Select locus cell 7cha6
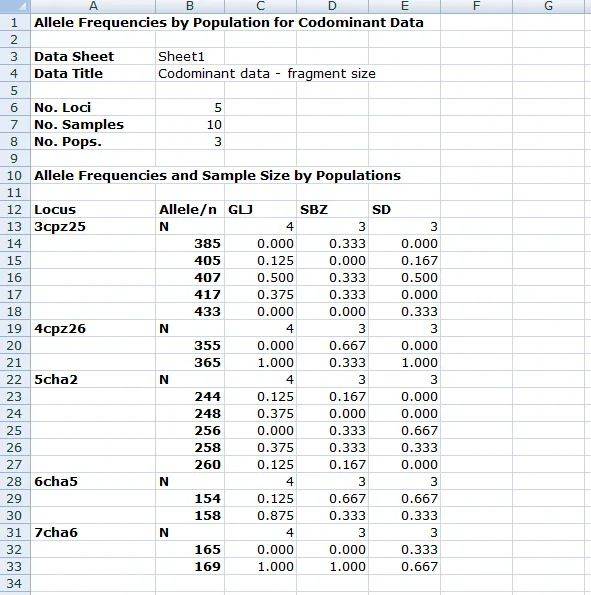Viewport: 591px width, 595px height. pos(93,532)
